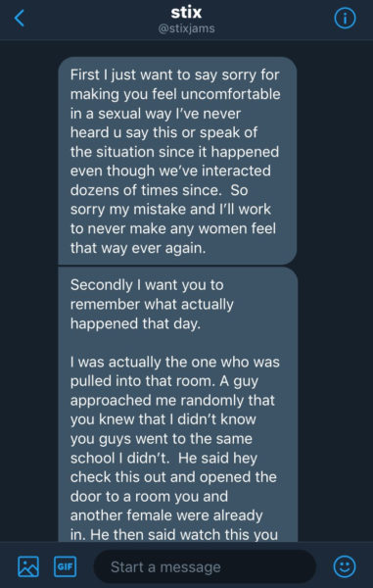Attach a photo with the image icon
The image size is (373, 588).
pyautogui.click(x=28, y=566)
